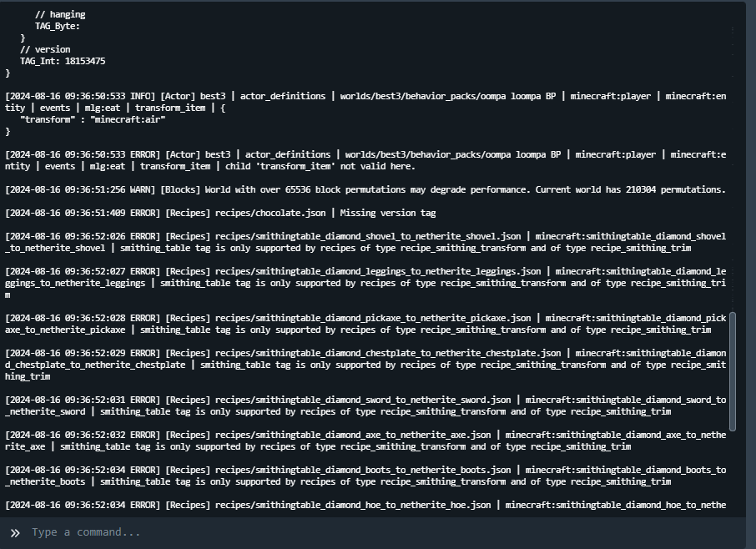Click the diamond_axe_to_netherite_axe recipe error

pos(365,441)
